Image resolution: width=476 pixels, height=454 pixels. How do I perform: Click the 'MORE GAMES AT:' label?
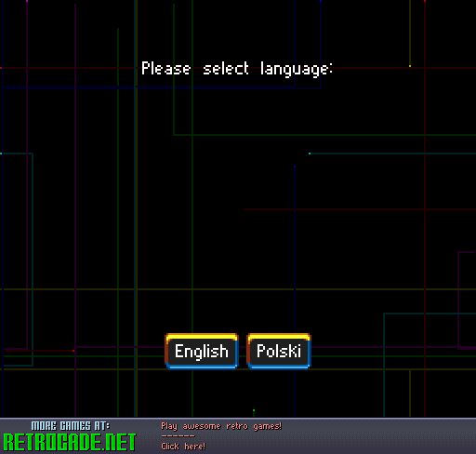click(x=71, y=426)
